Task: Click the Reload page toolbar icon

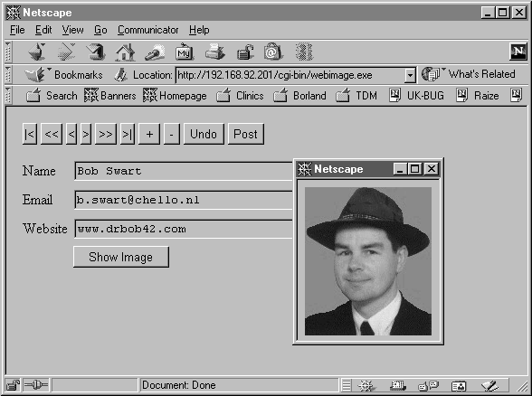Action: point(96,52)
